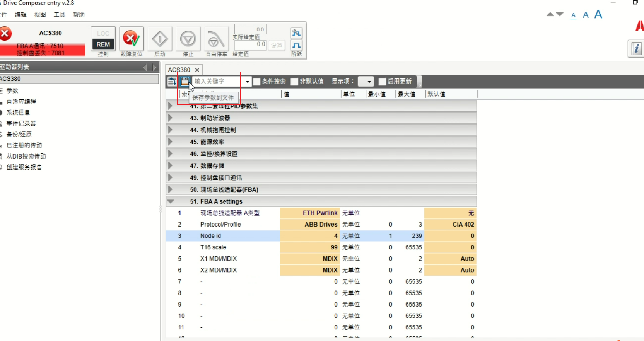Viewport: 644px width, 341px height.
Task: Expand group 49 控制盘接口通讯
Action: point(170,177)
